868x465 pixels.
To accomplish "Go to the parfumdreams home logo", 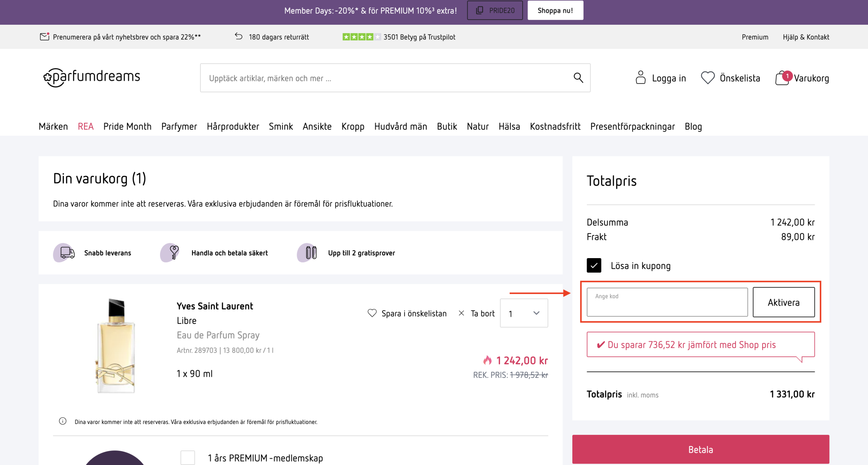I will point(92,77).
